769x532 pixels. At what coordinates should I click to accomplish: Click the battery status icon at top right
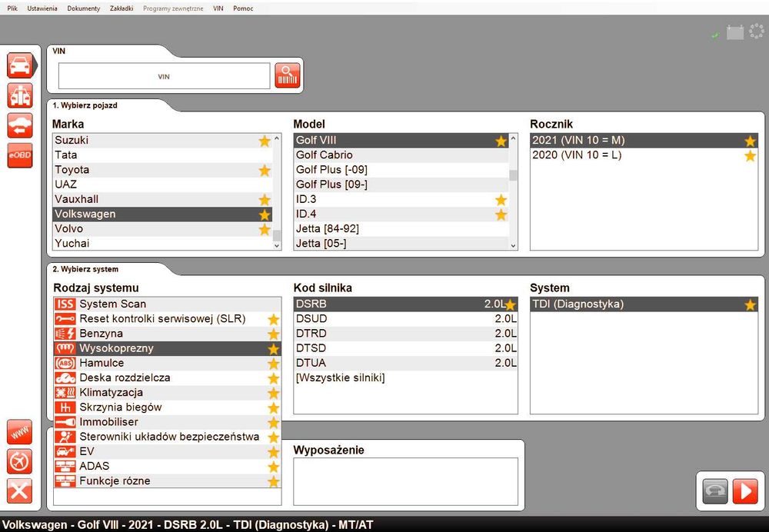[734, 32]
